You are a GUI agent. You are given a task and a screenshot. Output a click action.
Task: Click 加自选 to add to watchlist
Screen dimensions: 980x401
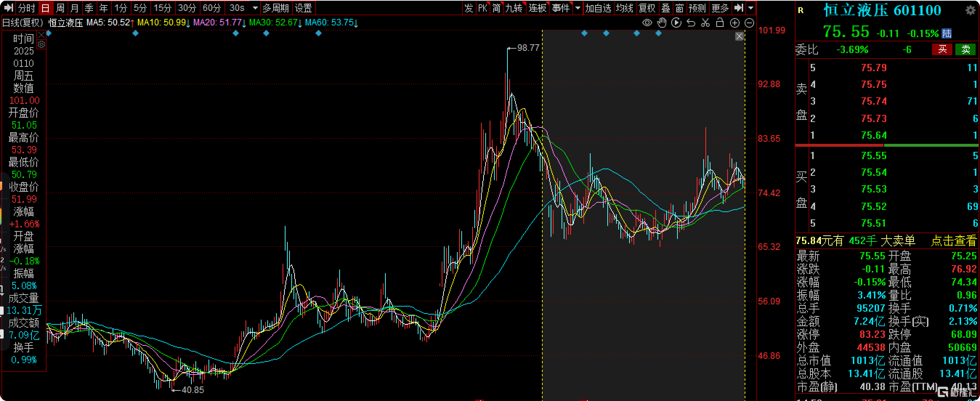click(598, 8)
